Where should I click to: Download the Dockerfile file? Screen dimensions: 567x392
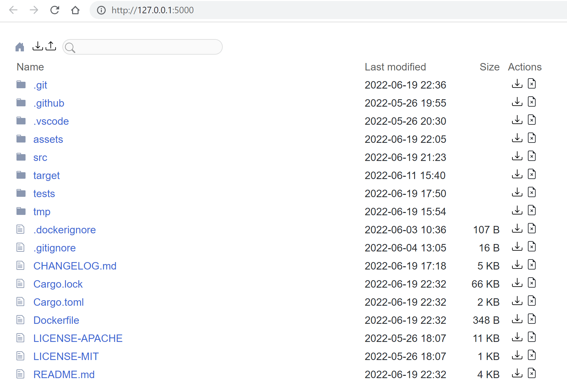(517, 319)
